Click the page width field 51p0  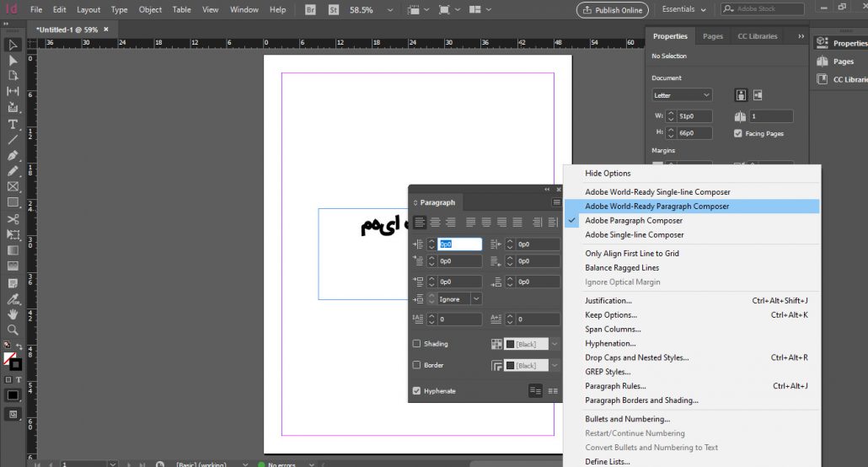[x=694, y=116]
